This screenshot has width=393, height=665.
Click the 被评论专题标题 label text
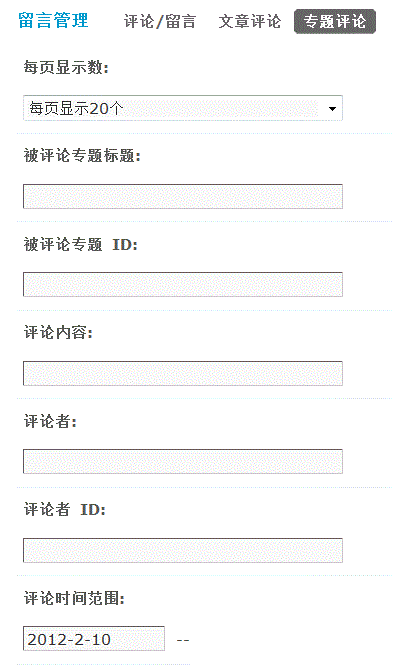[x=82, y=156]
